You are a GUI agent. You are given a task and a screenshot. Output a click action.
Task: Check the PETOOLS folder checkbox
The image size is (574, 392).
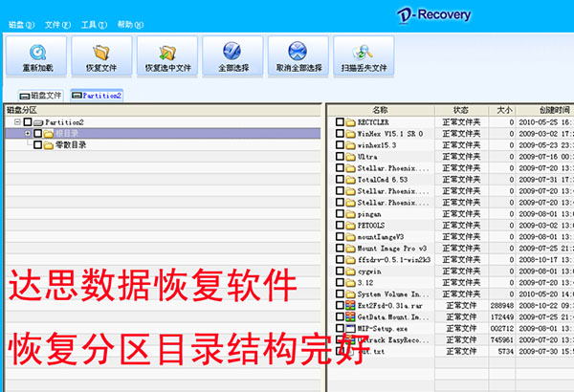click(340, 225)
